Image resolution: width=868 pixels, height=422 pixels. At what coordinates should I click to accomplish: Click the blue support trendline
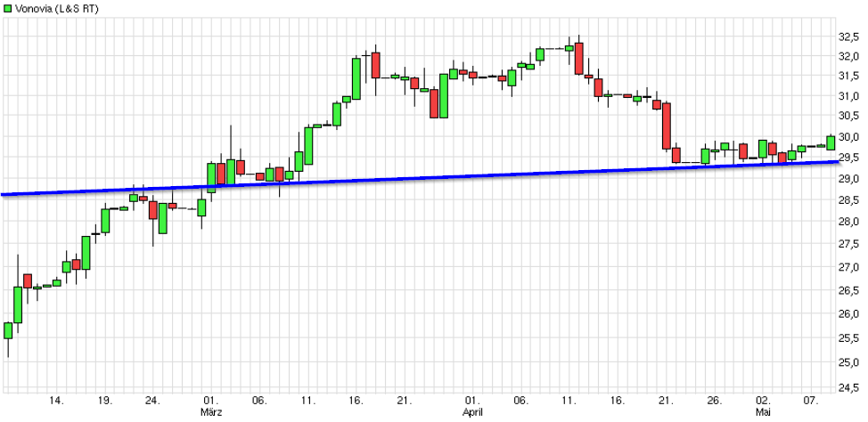421,178
